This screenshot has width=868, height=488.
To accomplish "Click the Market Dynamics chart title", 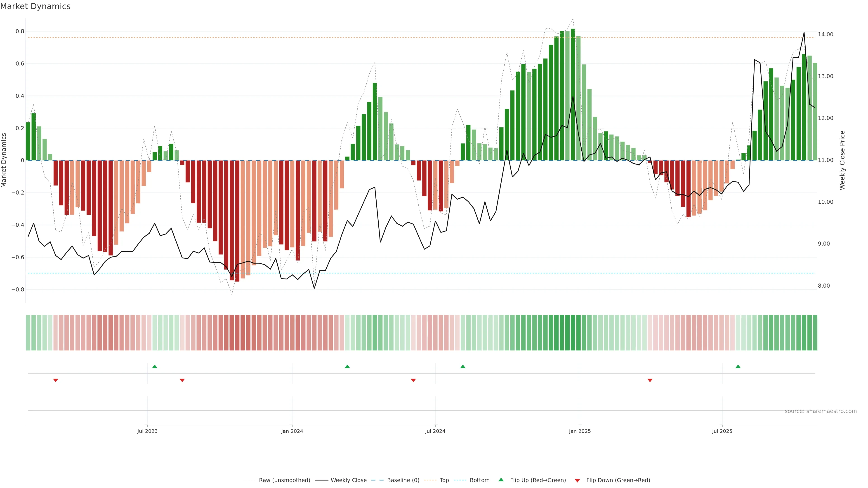I will point(35,6).
